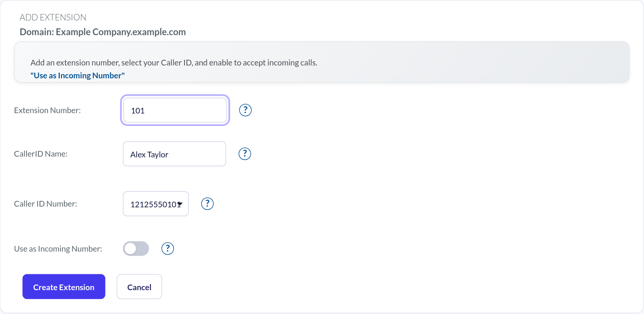Click the "ADD EXTENSION" title text

click(53, 17)
